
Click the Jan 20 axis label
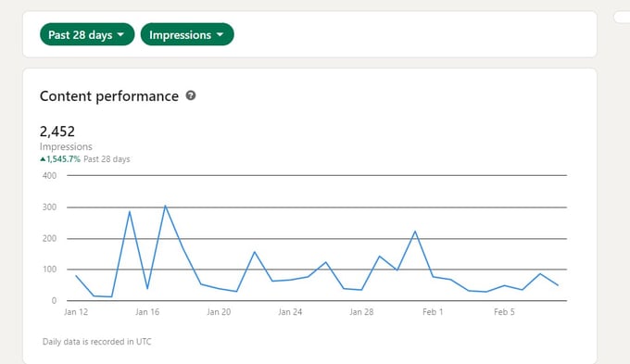coord(219,312)
